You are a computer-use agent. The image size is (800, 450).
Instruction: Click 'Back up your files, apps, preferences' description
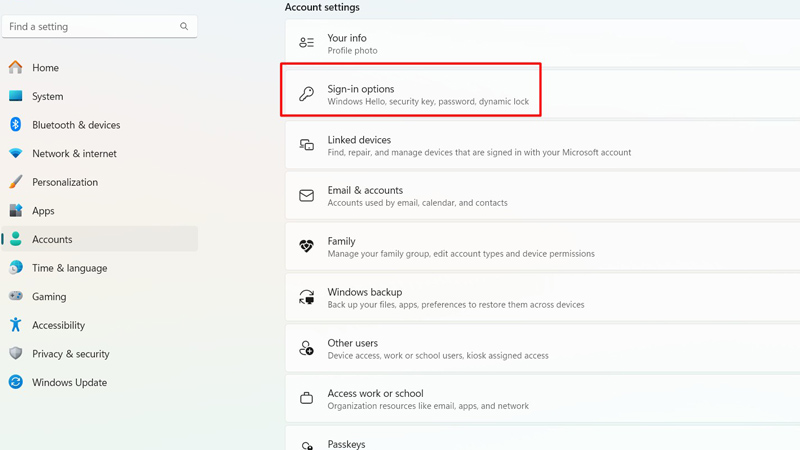point(456,305)
